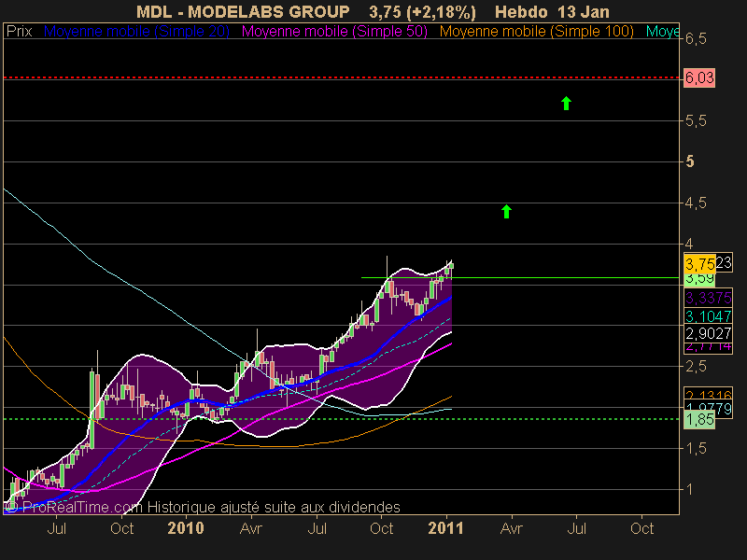The width and height of the screenshot is (747, 560).
Task: Select the solid green 3,59 horizontal line
Action: [520, 277]
